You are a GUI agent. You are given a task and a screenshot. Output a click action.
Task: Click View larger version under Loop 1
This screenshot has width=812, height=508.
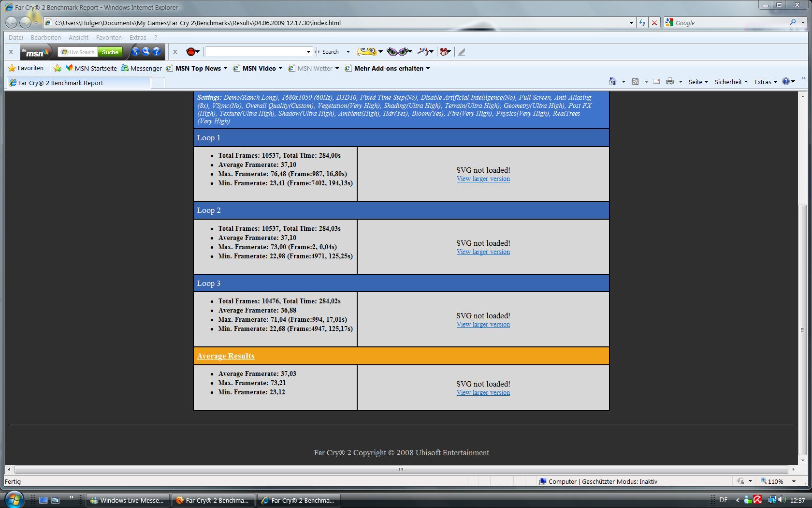click(x=483, y=179)
